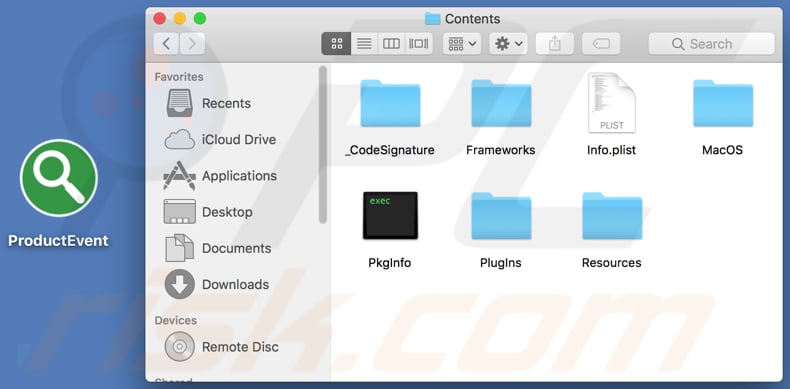Select the MacOS folder icon

tap(722, 103)
